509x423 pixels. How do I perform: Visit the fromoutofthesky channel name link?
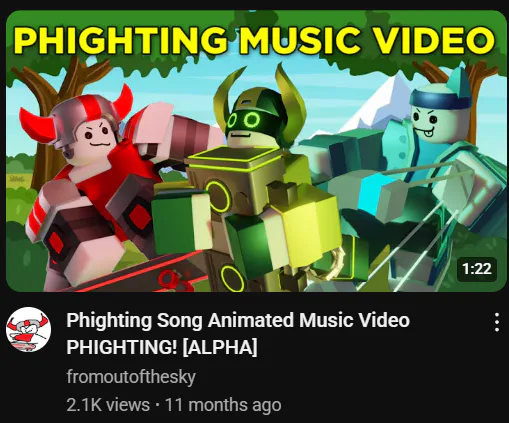tap(131, 377)
